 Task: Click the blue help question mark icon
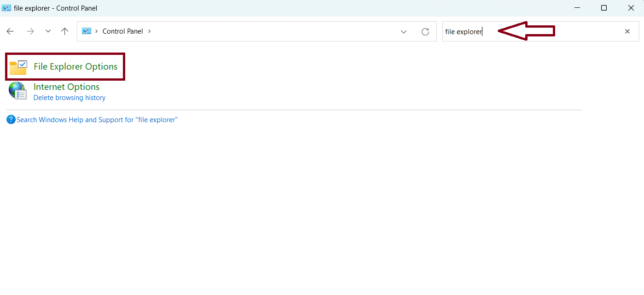tap(11, 119)
